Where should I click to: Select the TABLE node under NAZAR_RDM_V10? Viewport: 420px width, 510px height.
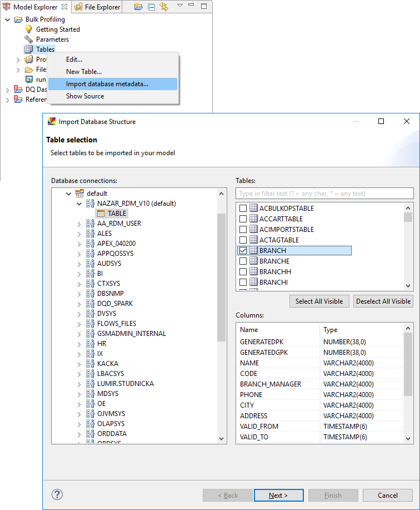click(x=117, y=214)
